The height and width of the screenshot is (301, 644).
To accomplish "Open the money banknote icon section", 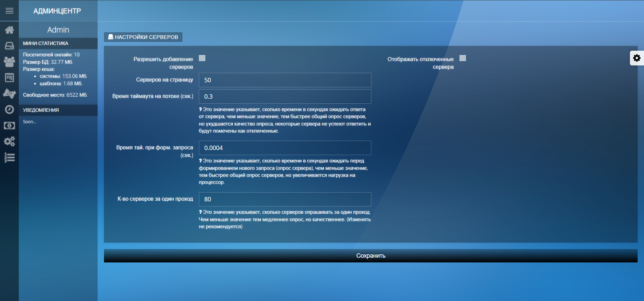I will [x=9, y=126].
